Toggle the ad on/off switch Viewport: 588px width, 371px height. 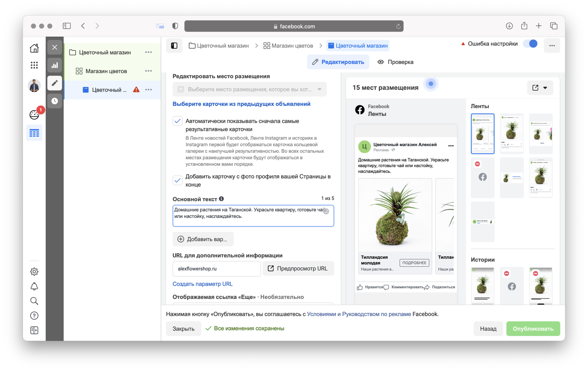530,44
